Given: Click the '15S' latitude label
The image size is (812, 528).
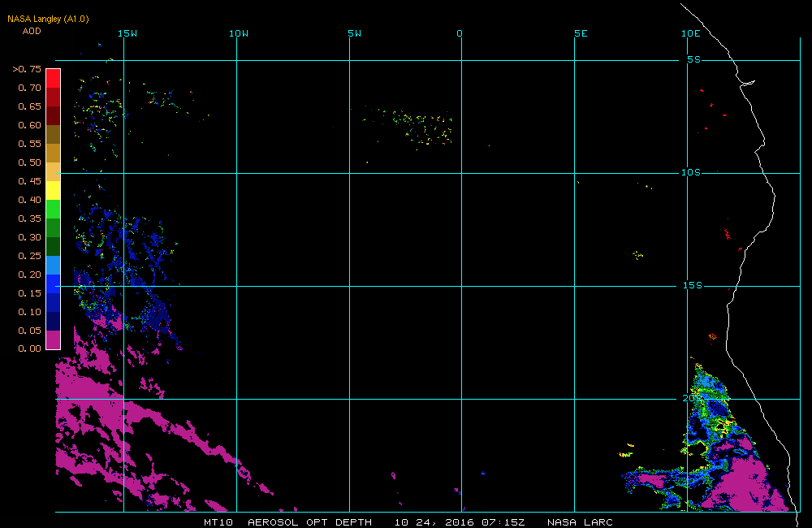Looking at the screenshot, I should pyautogui.click(x=693, y=285).
